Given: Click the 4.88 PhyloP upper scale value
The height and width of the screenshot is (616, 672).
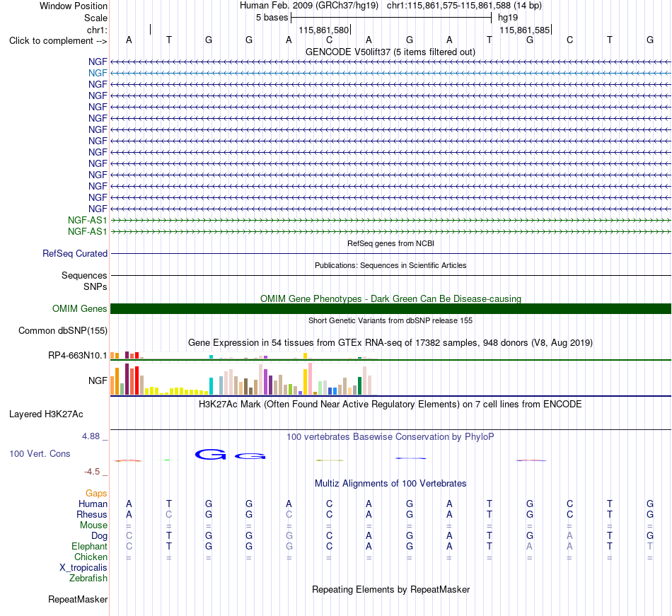Looking at the screenshot, I should [x=91, y=436].
